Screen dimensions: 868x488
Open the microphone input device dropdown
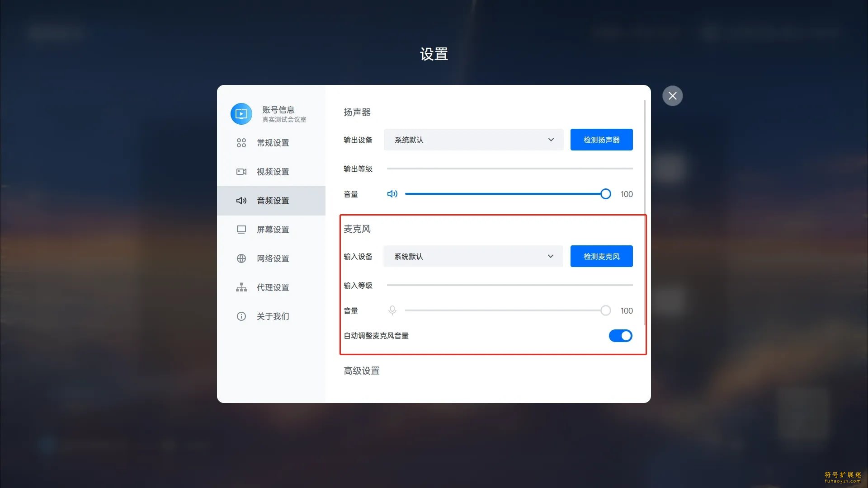point(473,256)
